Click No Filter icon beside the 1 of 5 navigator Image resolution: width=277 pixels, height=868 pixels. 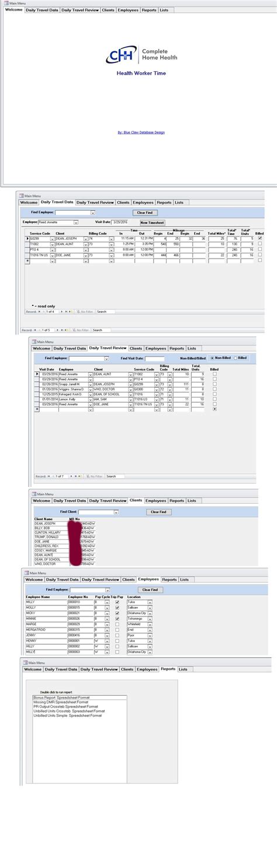79,330
